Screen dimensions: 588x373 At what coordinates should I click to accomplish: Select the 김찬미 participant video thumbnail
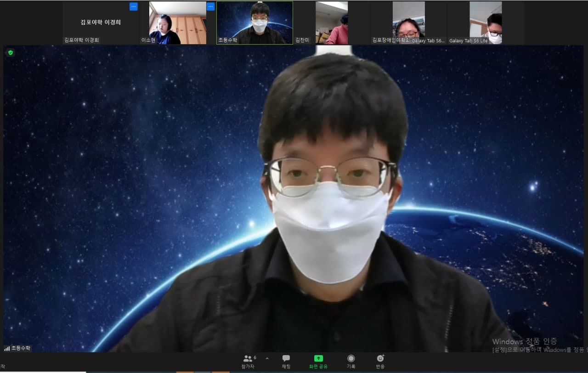(x=332, y=23)
